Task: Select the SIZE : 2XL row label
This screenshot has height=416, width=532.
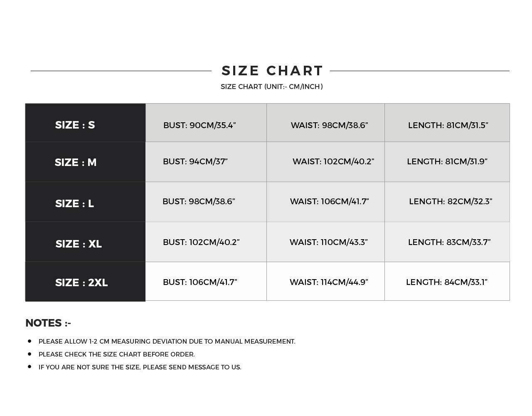Action: click(81, 282)
